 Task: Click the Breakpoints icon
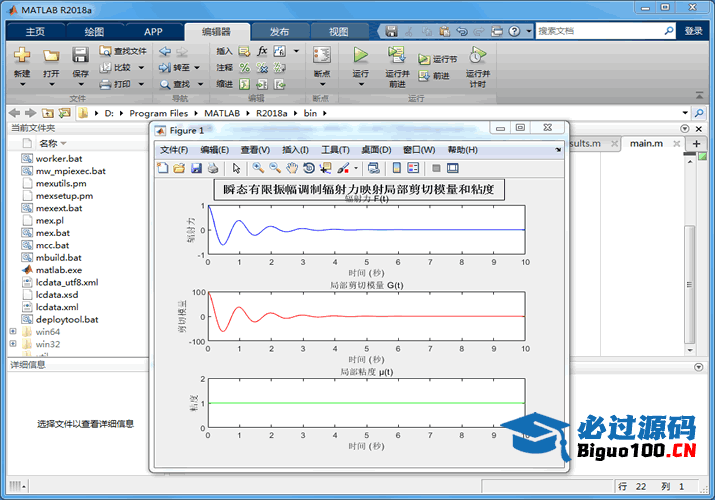(322, 55)
